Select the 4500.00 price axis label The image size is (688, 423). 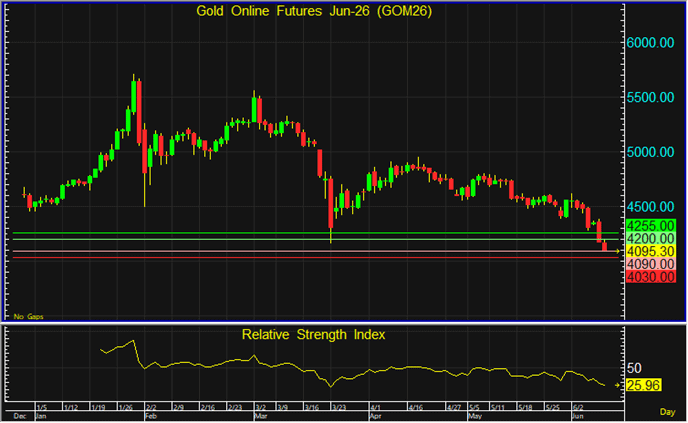(650, 207)
